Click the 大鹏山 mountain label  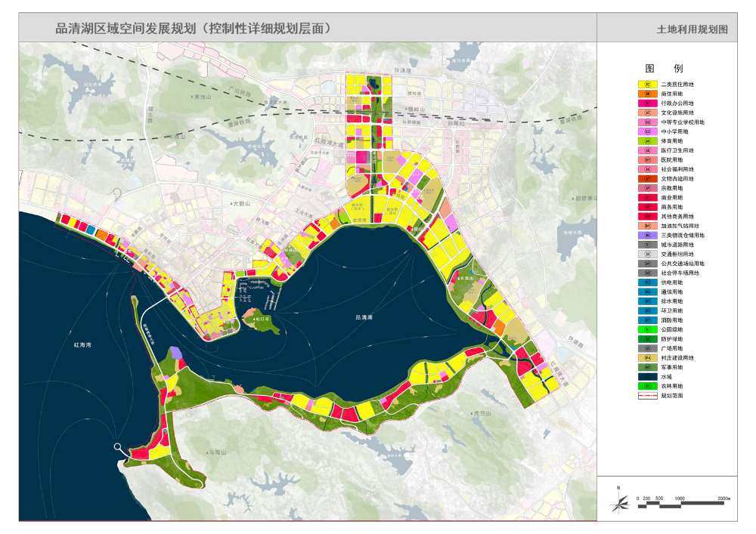(x=242, y=204)
